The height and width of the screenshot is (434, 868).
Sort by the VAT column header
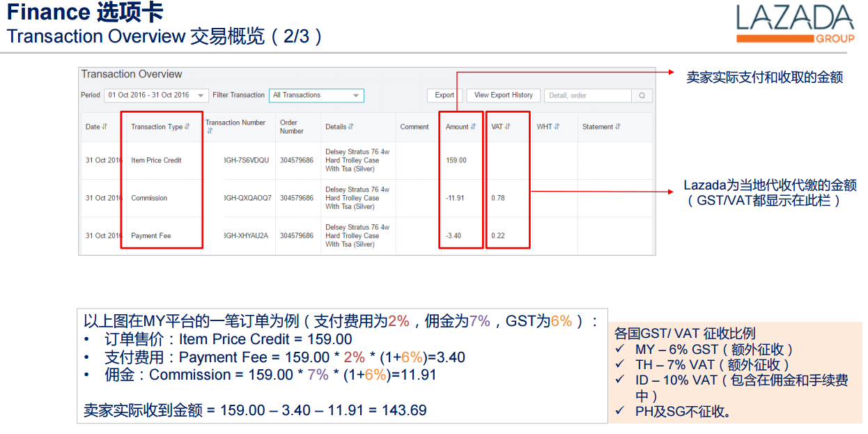click(x=501, y=127)
